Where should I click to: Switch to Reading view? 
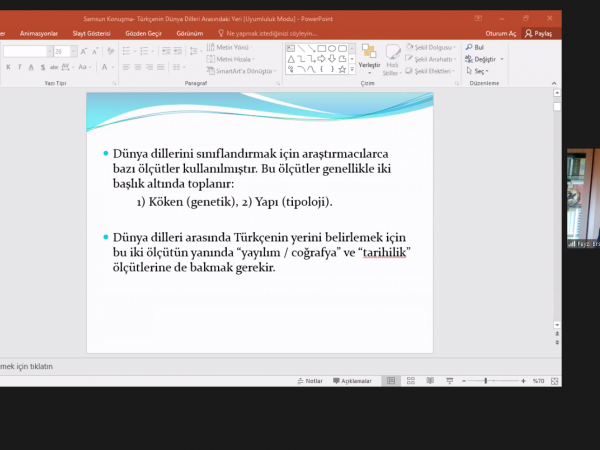430,381
